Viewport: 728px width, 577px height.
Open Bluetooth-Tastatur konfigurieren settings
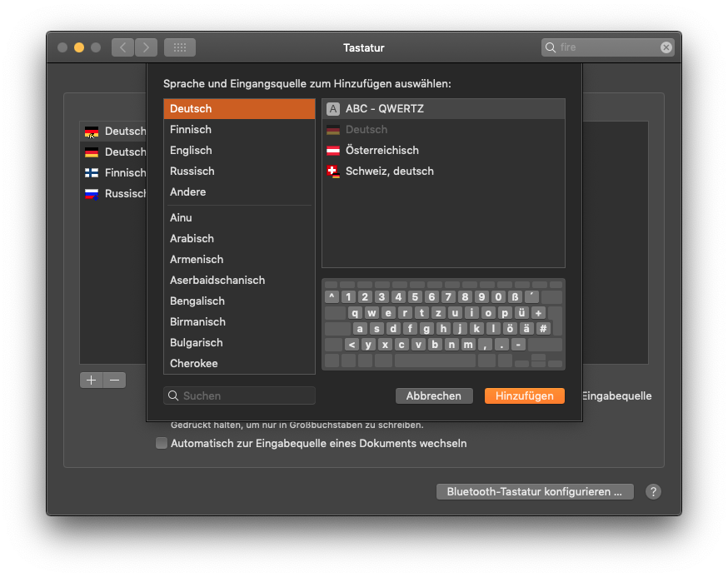pos(534,492)
